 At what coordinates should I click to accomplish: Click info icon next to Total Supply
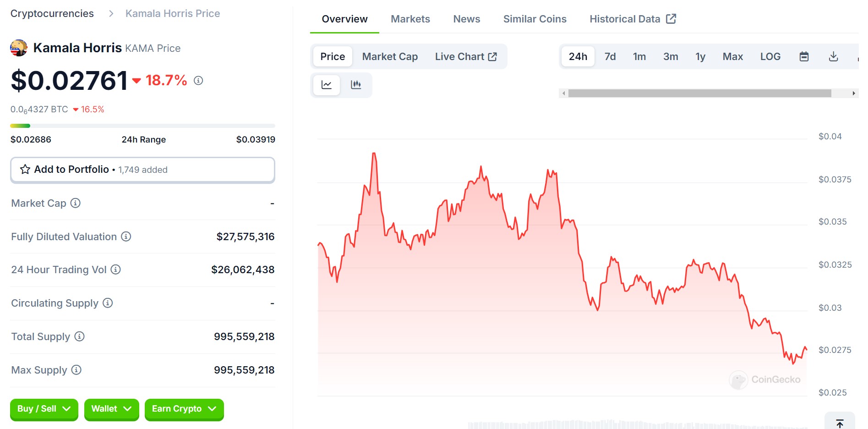(80, 336)
